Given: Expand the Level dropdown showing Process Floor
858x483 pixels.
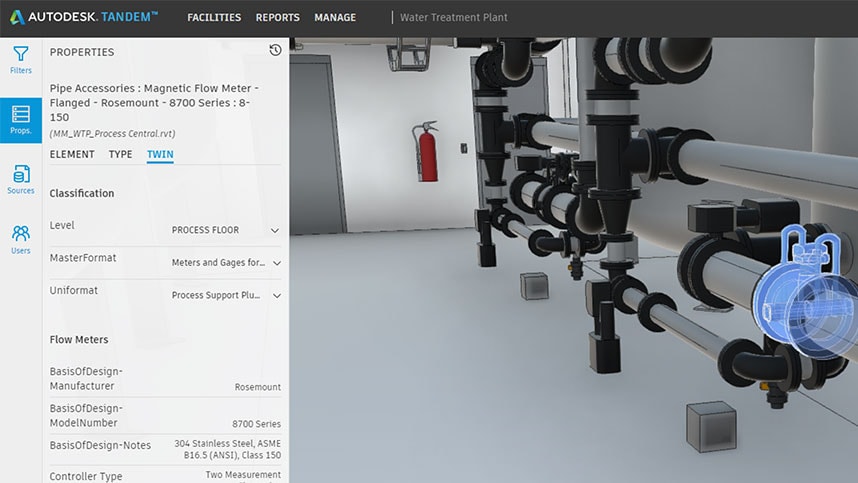Looking at the screenshot, I should [x=226, y=230].
